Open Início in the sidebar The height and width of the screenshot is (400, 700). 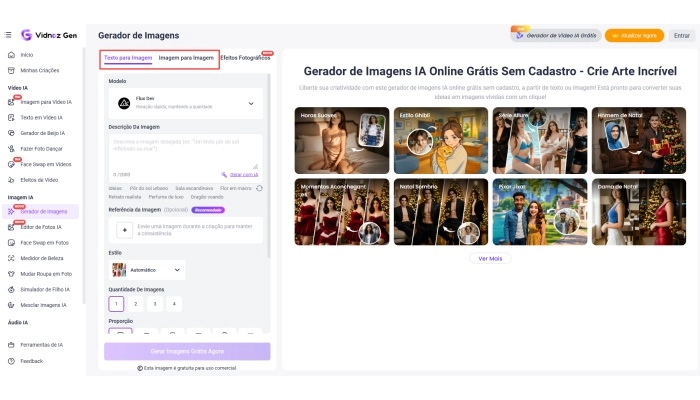click(27, 55)
